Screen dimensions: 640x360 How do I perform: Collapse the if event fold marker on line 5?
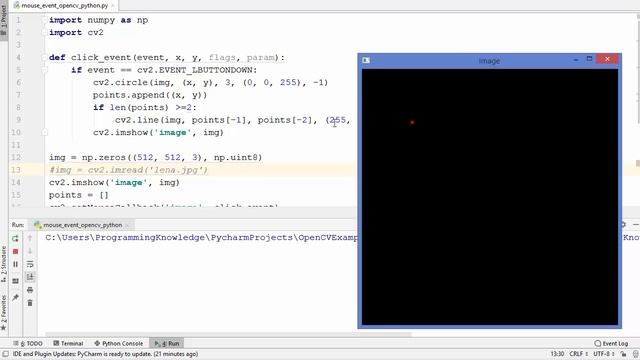[44, 70]
